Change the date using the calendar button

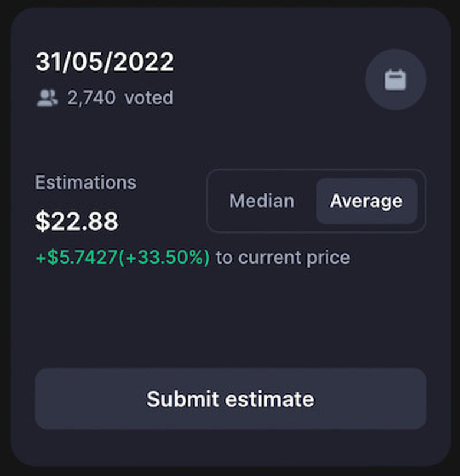395,80
